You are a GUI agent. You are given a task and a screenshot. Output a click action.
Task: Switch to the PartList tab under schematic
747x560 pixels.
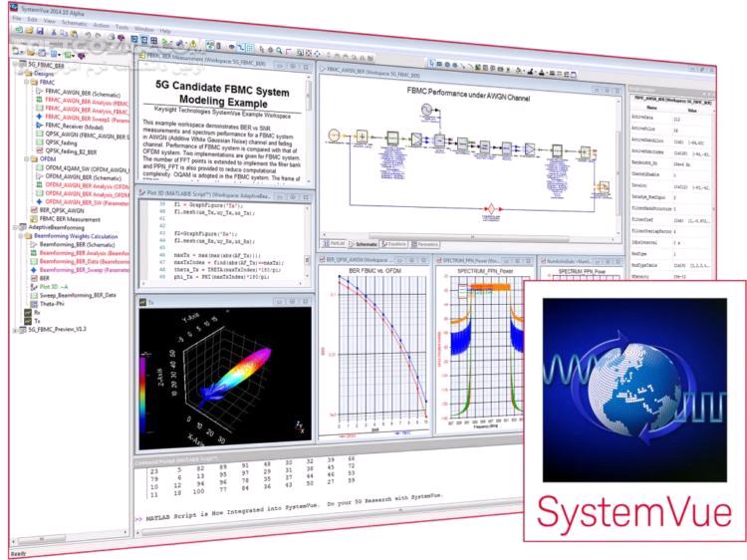click(x=335, y=243)
